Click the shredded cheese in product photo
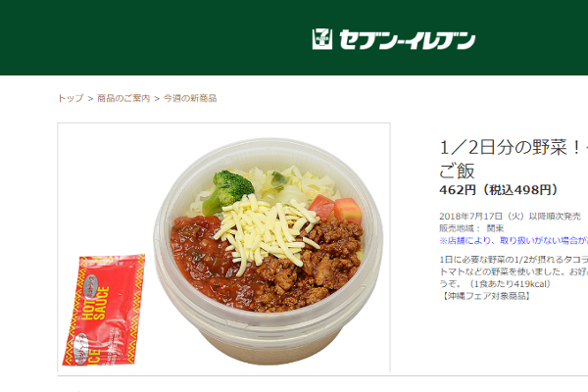Viewport: 588px width, 392px height. [267, 231]
